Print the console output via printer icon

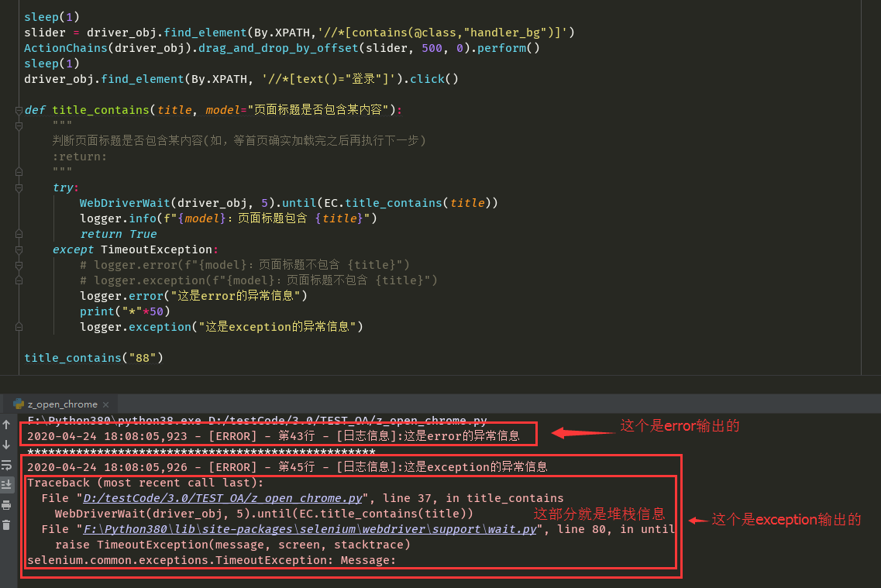(x=6, y=504)
